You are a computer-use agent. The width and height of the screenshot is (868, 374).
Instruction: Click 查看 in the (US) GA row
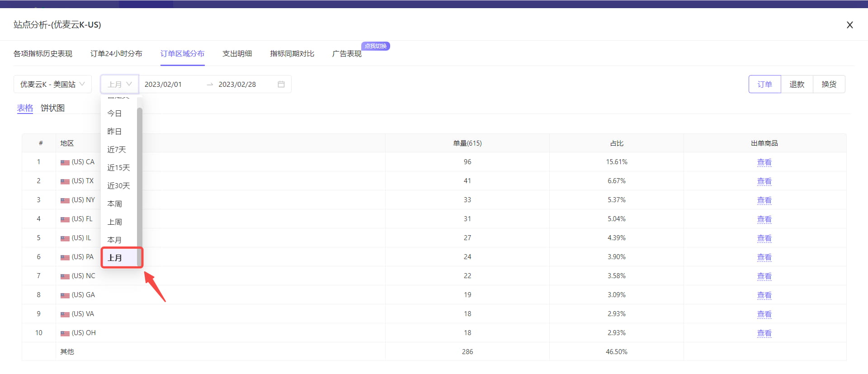[x=764, y=295]
